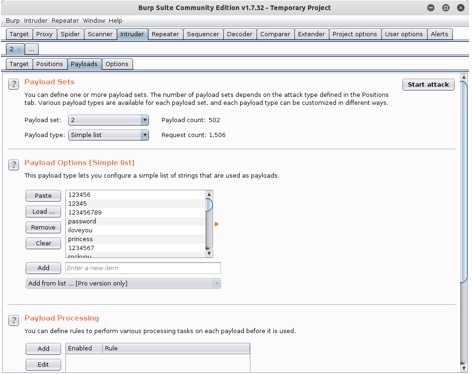Click the orange arrow beside payload list
472x374 pixels.
pos(217,224)
